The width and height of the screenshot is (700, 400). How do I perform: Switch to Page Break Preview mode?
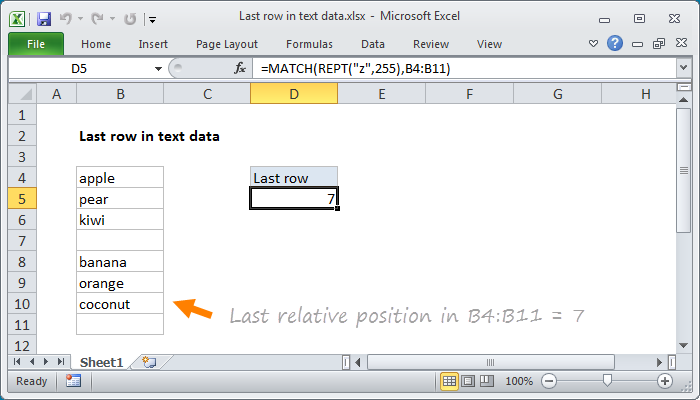[488, 381]
